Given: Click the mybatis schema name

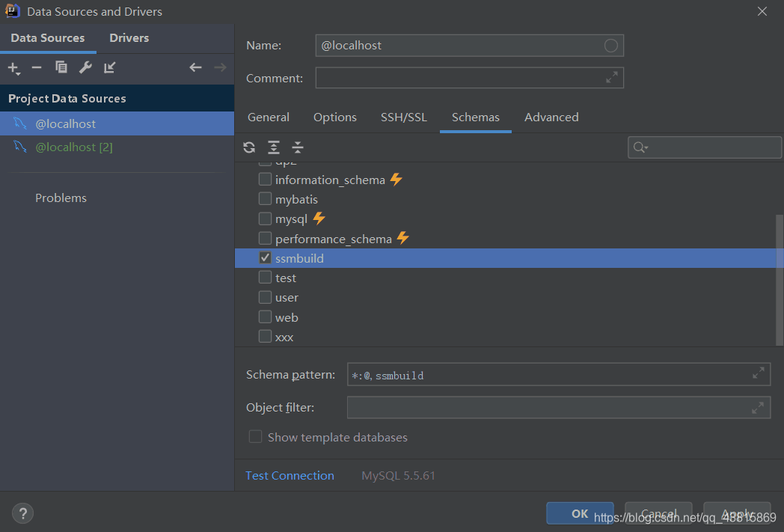Looking at the screenshot, I should pyautogui.click(x=296, y=200).
